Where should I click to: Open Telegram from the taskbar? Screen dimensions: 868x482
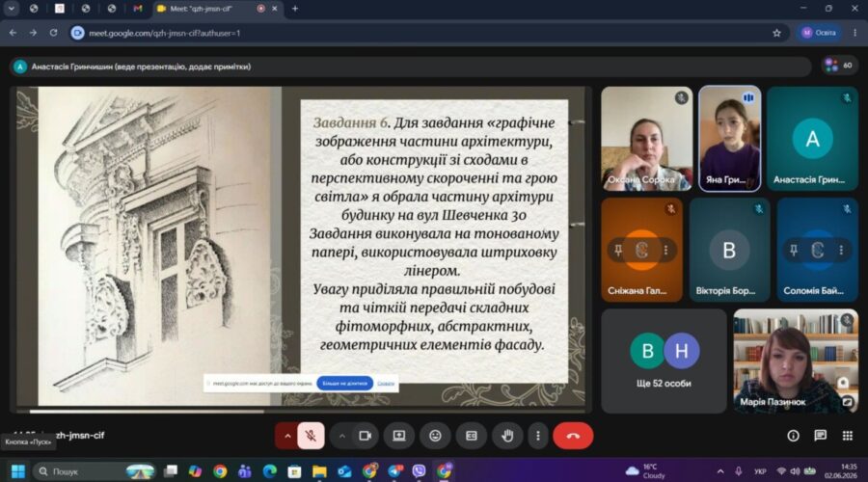(394, 471)
